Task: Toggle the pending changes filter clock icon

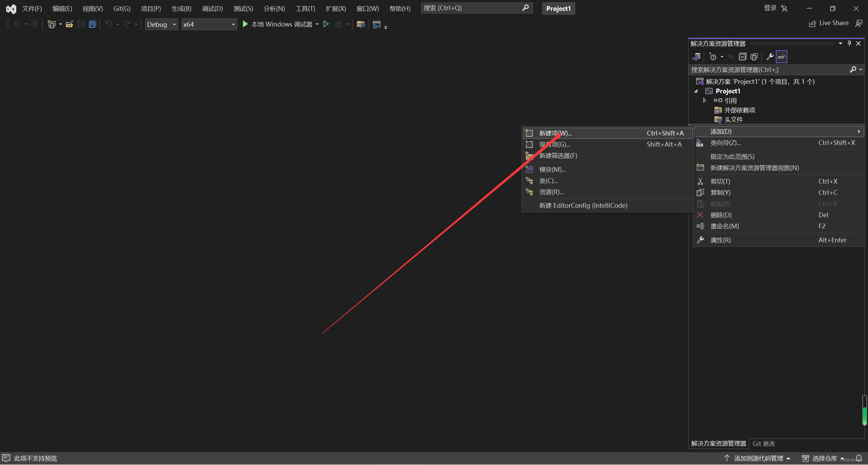Action: [713, 57]
